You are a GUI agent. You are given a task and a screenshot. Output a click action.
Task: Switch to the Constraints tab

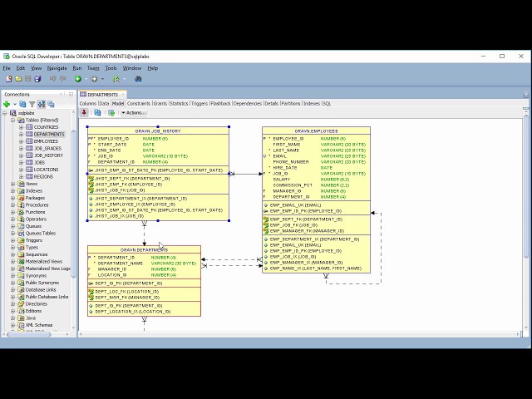tap(139, 103)
